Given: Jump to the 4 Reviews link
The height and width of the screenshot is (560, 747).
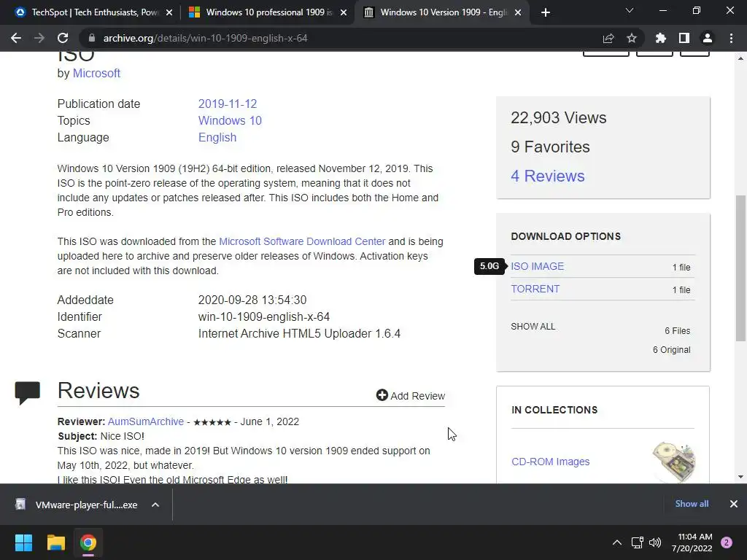Looking at the screenshot, I should (x=547, y=176).
